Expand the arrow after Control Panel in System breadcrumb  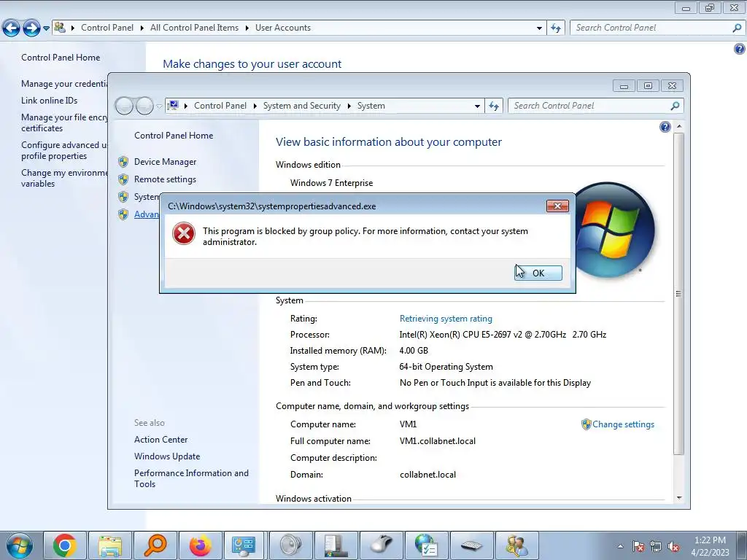click(255, 106)
